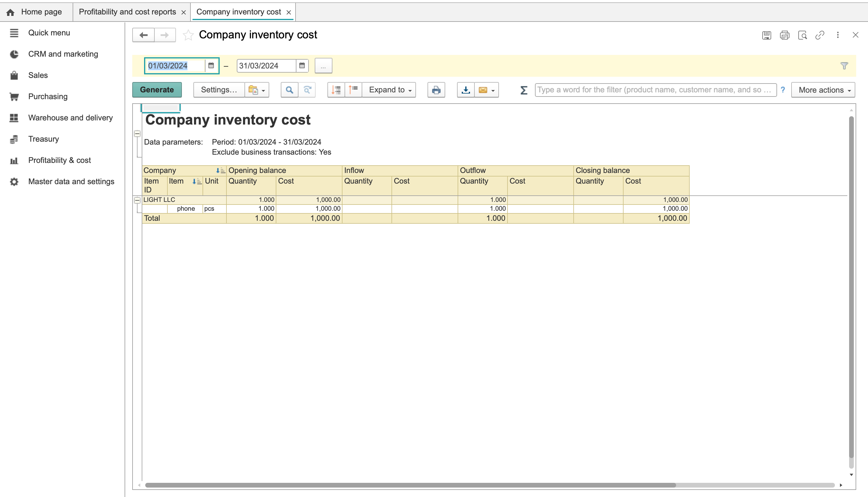Click the find next icon
This screenshot has width=868, height=497.
(307, 90)
